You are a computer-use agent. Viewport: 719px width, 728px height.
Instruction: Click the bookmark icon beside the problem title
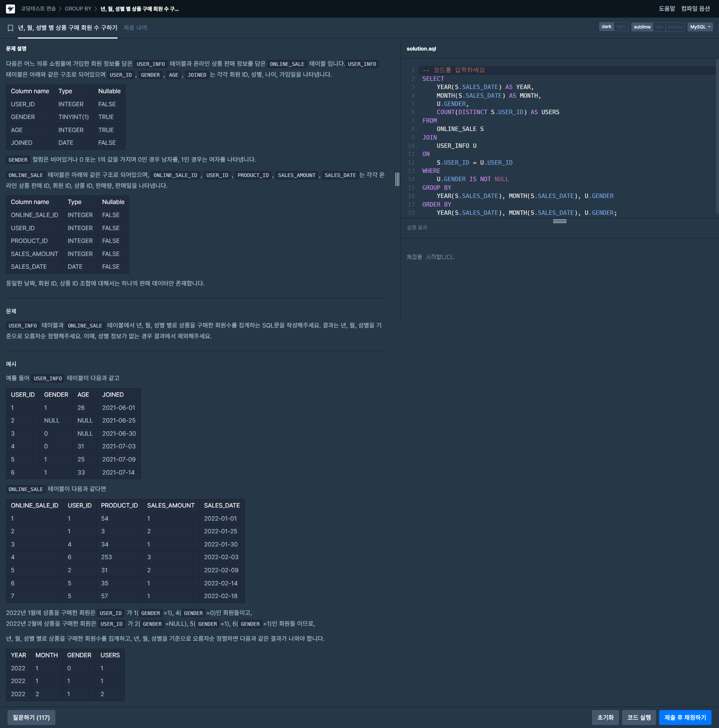point(10,28)
